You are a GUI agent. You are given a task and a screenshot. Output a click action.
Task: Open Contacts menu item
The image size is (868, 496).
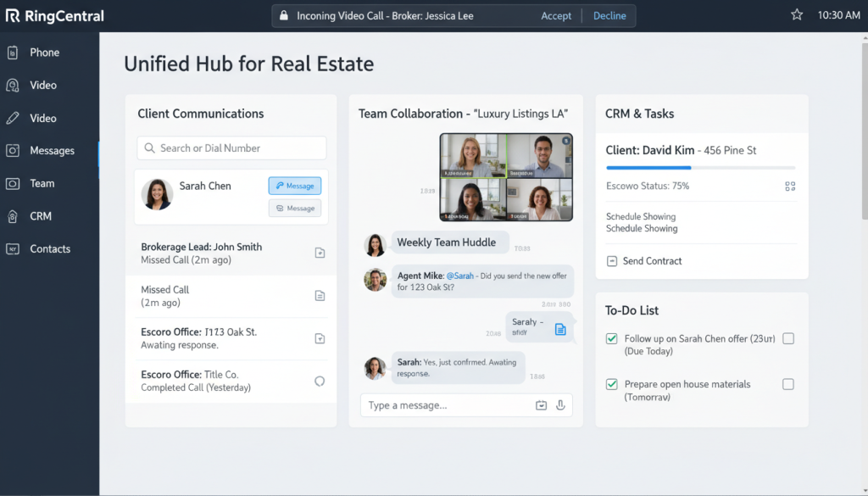click(50, 249)
